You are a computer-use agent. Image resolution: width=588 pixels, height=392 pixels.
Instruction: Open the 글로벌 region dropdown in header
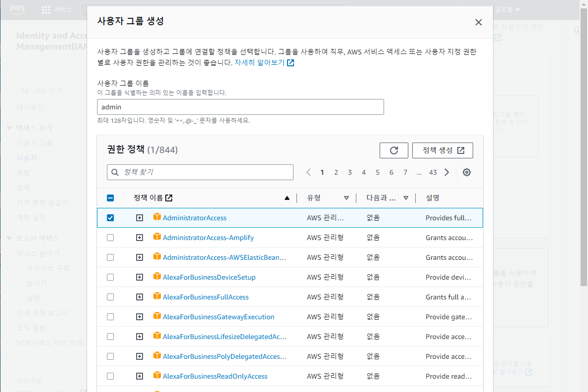[507, 10]
